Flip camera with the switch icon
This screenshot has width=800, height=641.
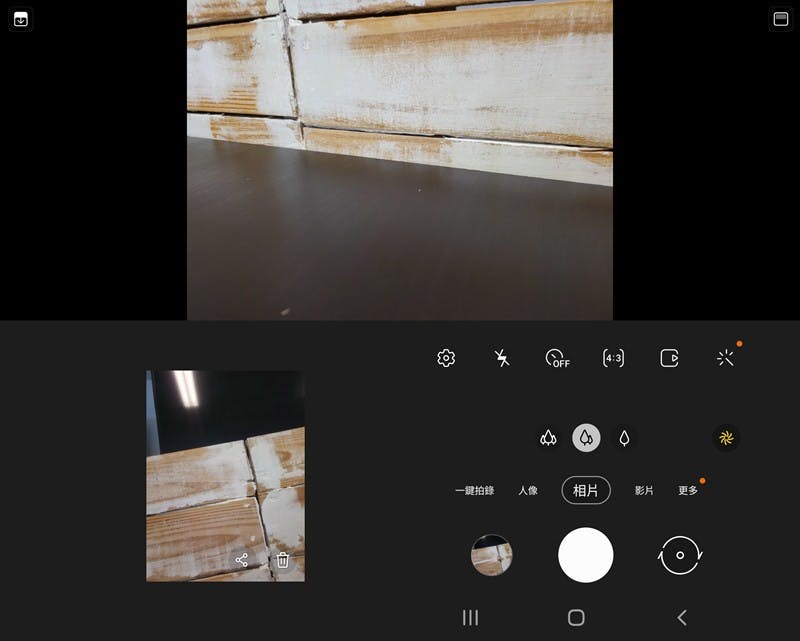681,555
